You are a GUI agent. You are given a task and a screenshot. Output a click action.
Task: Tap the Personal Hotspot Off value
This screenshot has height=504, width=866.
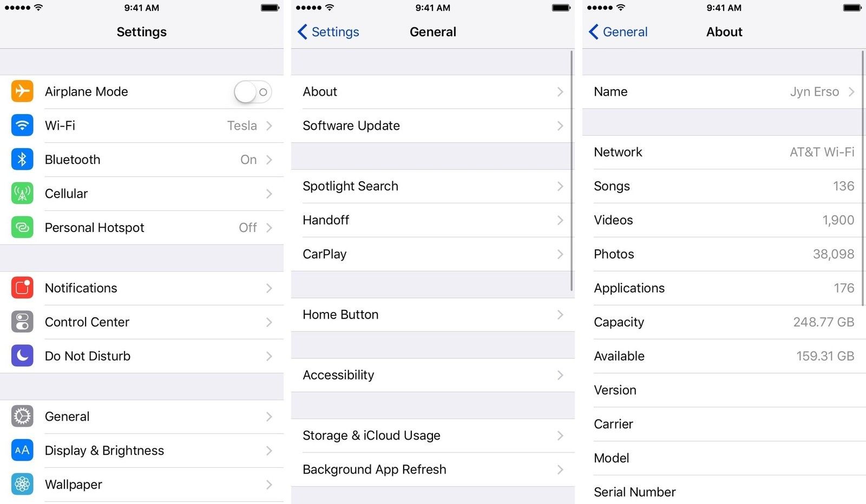point(248,228)
